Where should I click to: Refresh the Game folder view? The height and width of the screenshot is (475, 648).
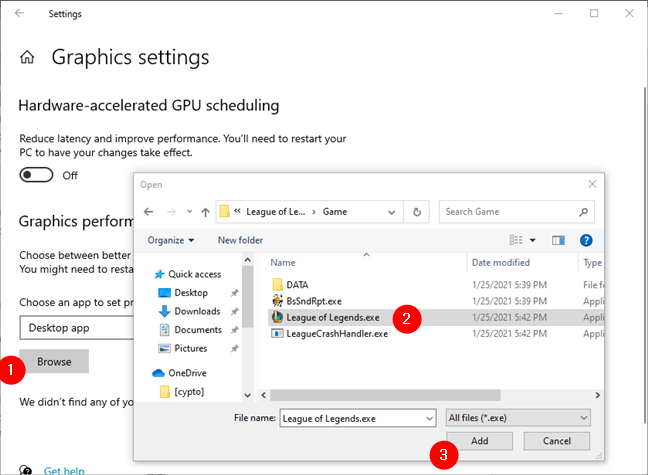coord(417,212)
